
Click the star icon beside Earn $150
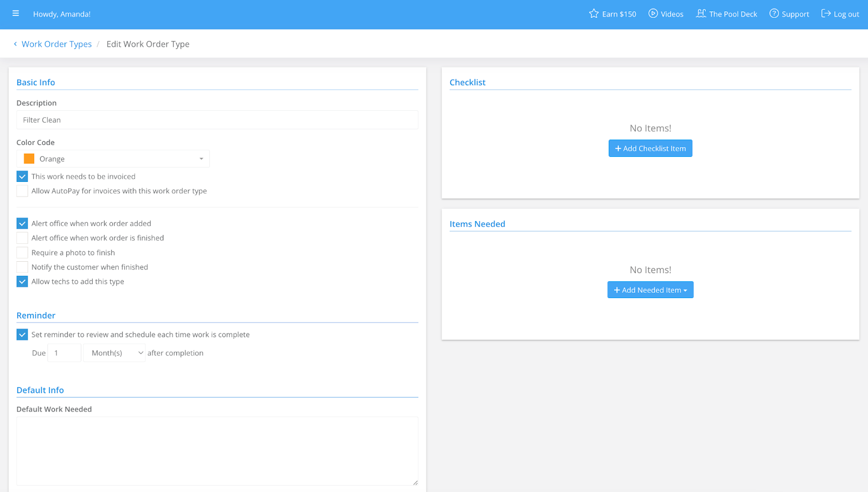pos(593,14)
